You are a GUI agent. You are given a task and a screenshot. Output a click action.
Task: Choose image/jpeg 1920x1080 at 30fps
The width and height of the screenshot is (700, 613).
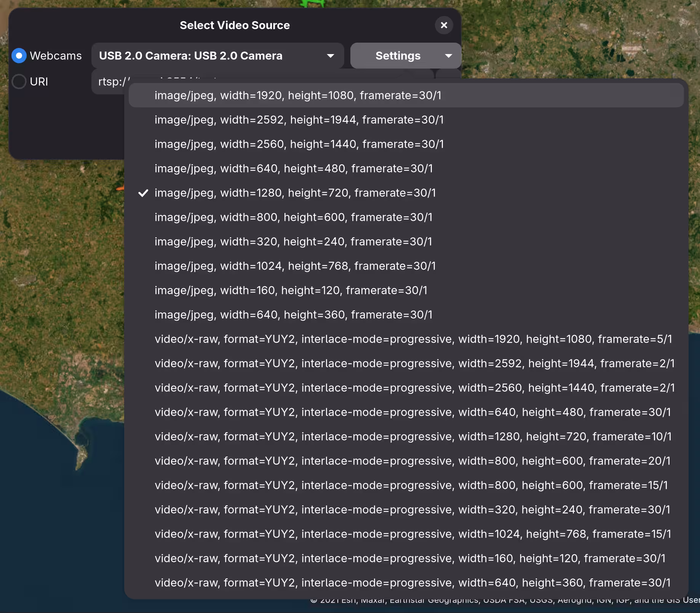pos(298,95)
